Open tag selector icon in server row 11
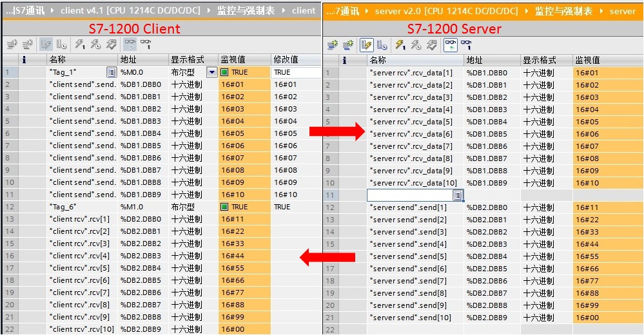 coord(458,195)
